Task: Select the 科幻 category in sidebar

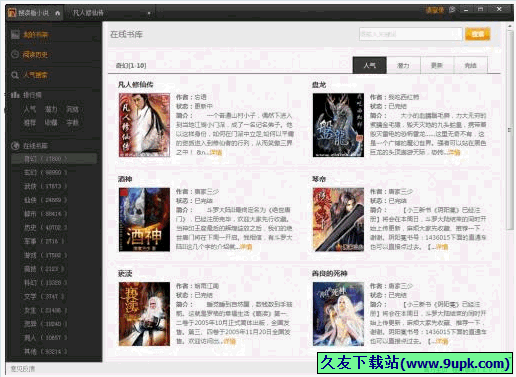Action: coord(45,283)
